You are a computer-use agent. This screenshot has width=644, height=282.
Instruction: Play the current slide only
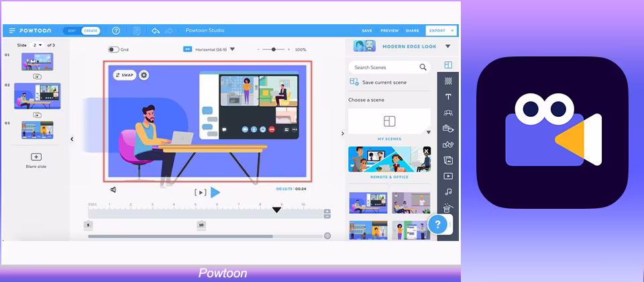[x=201, y=192]
